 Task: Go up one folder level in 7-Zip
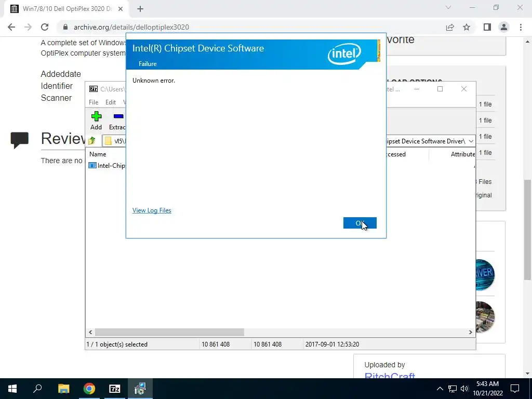[x=92, y=141]
